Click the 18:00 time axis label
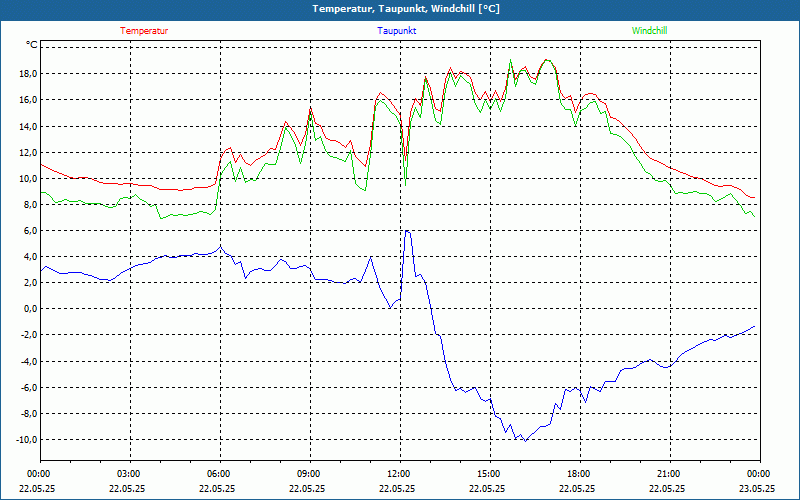This screenshot has height=500, width=800. tap(580, 474)
